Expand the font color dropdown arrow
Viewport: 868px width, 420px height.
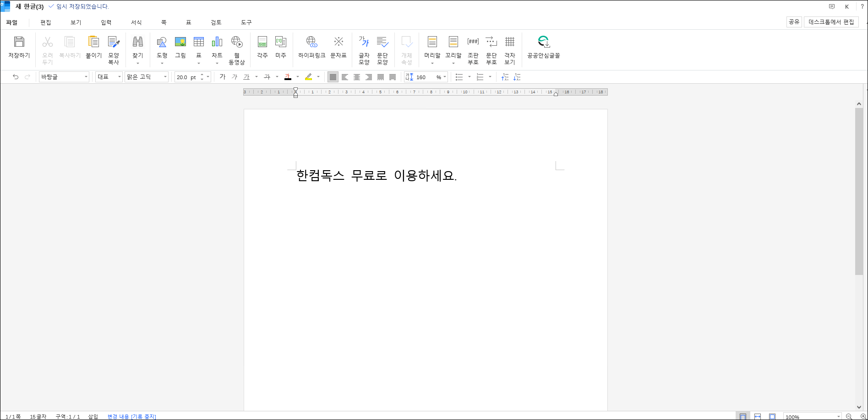coord(298,77)
